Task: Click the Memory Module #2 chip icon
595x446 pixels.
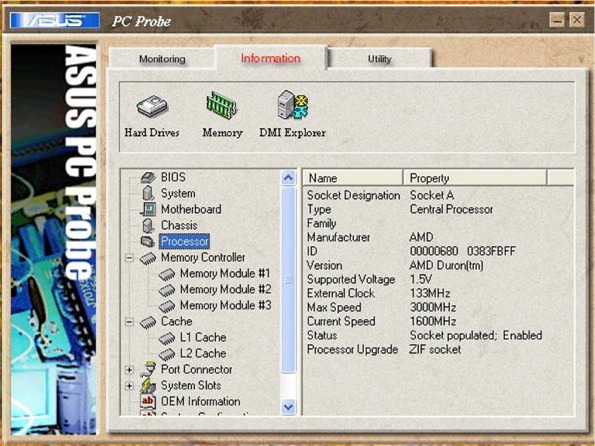Action: click(x=167, y=290)
